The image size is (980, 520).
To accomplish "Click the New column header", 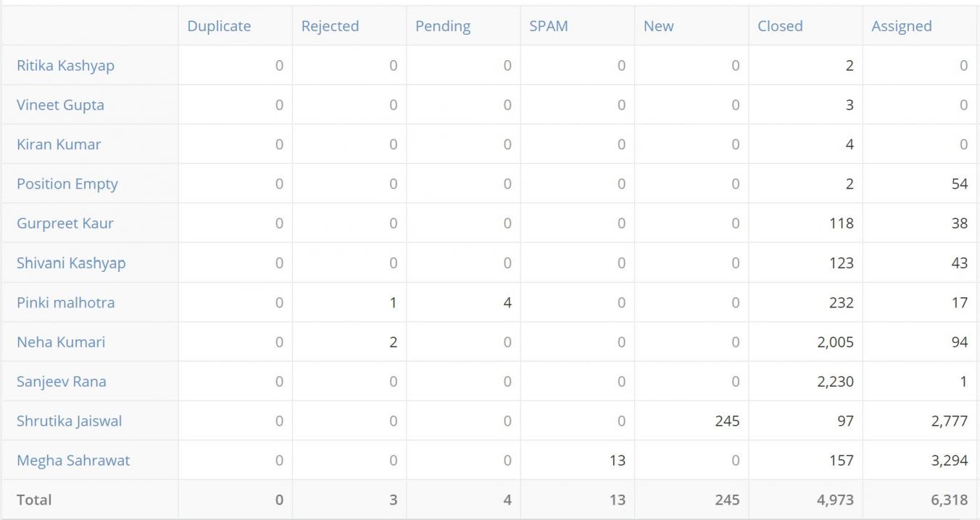I will [x=658, y=26].
